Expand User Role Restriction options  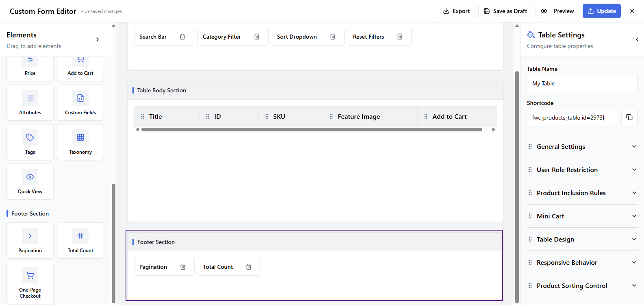582,170
